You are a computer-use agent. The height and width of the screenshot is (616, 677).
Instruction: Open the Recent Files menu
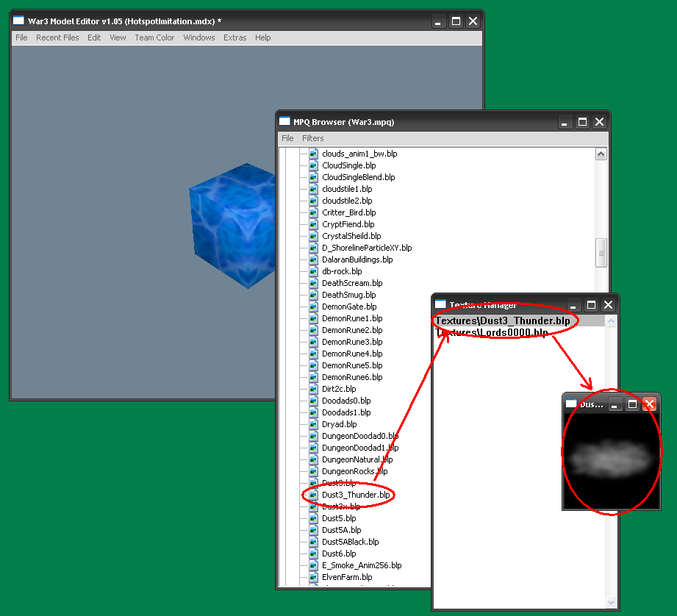click(x=57, y=37)
